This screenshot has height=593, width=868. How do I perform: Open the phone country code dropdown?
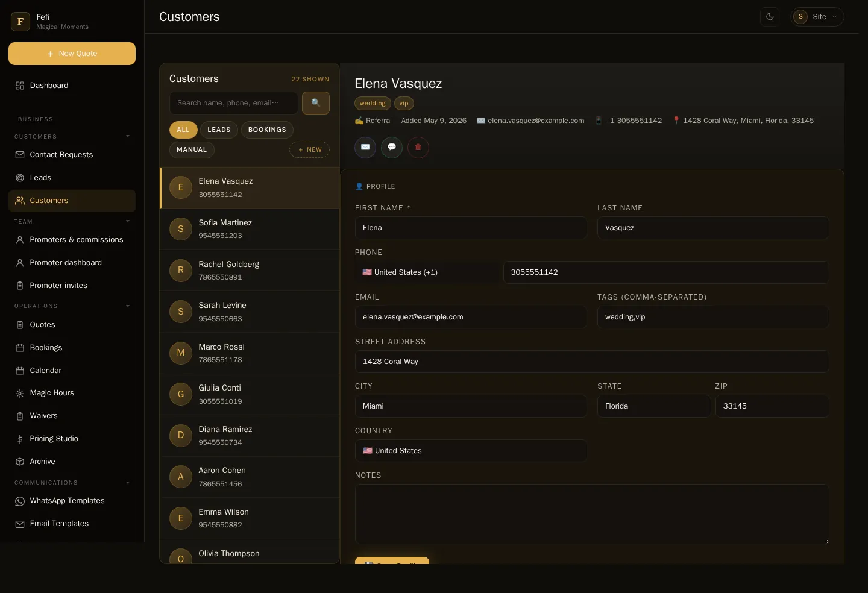(x=427, y=272)
